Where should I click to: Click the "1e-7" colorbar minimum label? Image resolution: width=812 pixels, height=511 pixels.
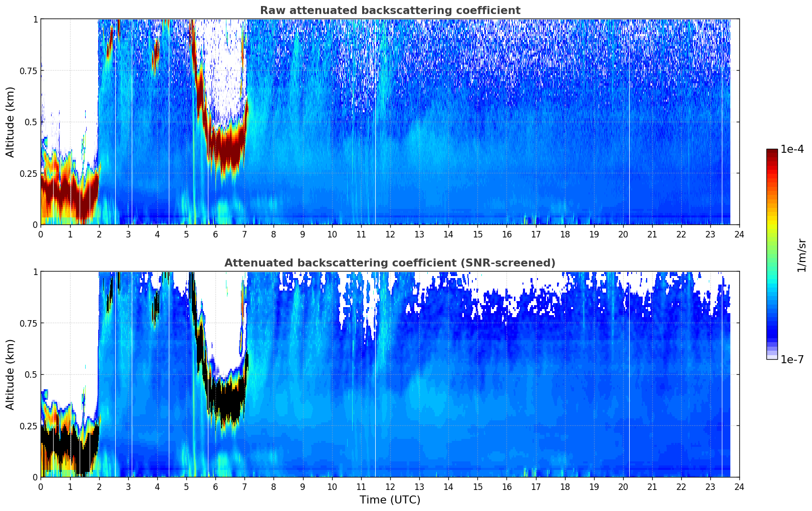792,360
